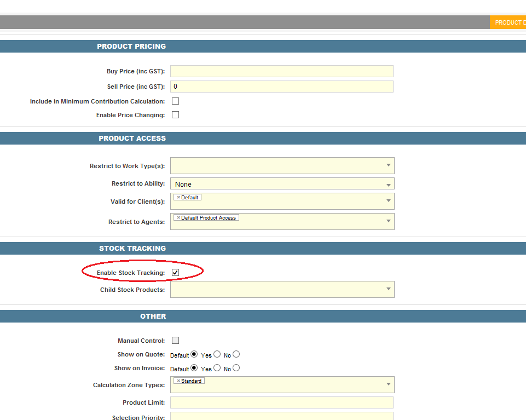Tick Include in Minimum Contribution Calculation checkbox
The image size is (526, 420).
(x=176, y=101)
